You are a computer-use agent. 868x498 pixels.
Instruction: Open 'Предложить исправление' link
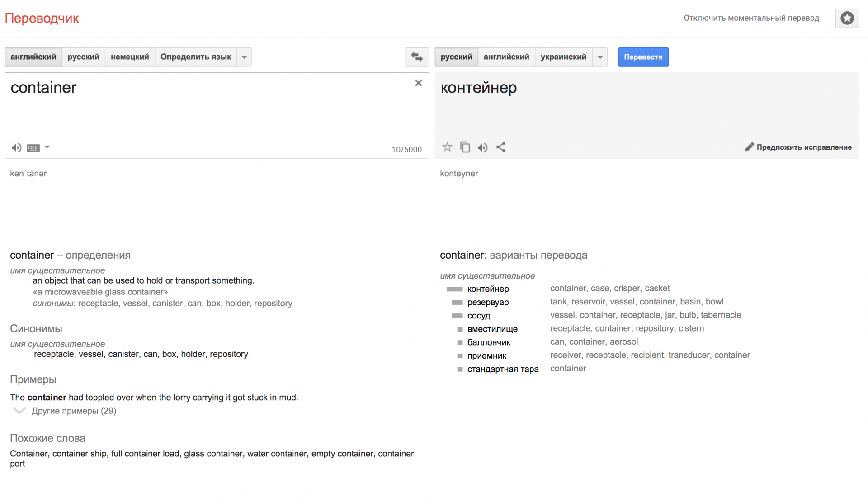coord(798,147)
